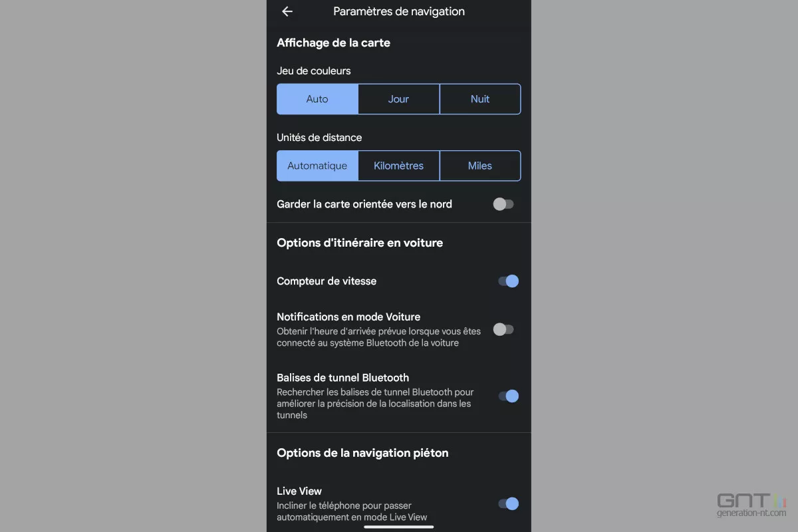Image resolution: width=798 pixels, height=532 pixels.
Task: Tap the back arrow icon
Action: tap(287, 11)
